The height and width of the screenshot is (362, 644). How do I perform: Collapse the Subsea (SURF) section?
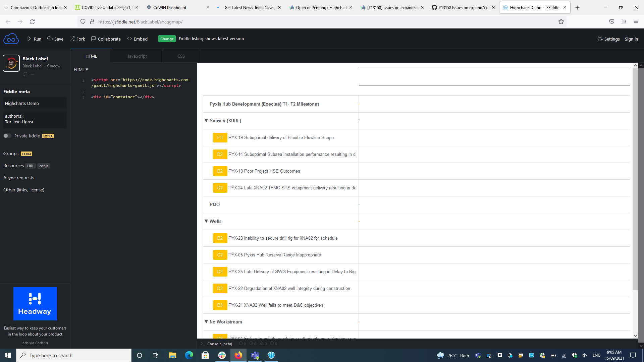(x=206, y=121)
